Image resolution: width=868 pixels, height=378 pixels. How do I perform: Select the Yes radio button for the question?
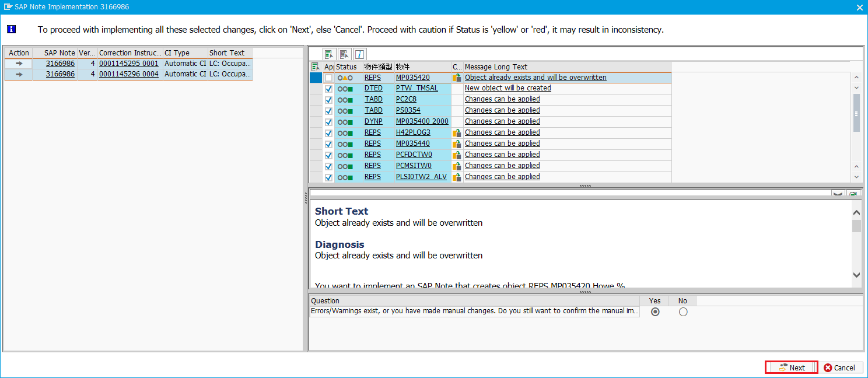655,312
